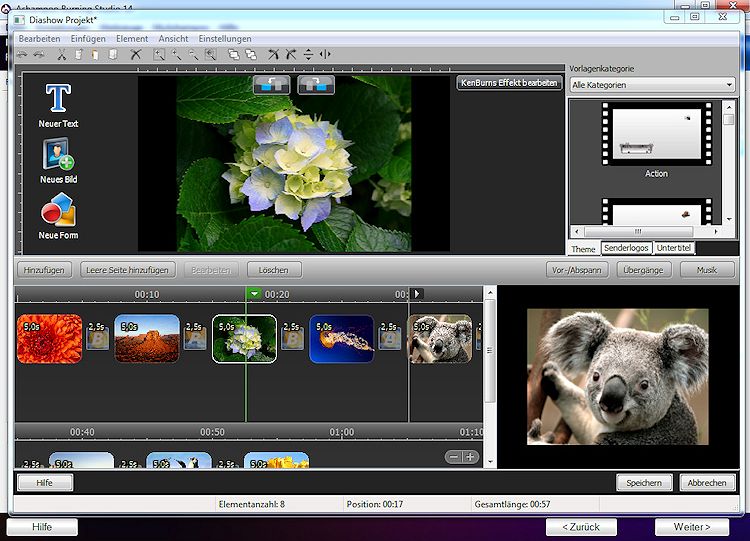Switch to the Senderlogos tab
The width and height of the screenshot is (750, 541).
tap(626, 248)
